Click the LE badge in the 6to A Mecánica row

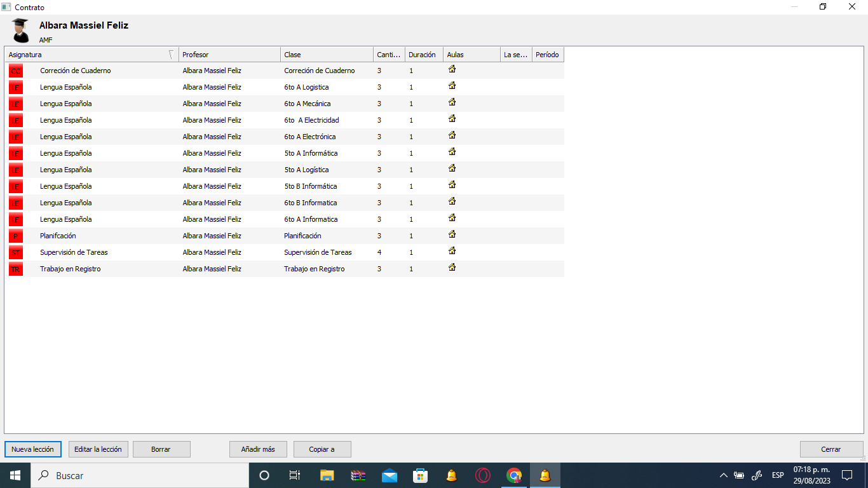[x=16, y=104]
